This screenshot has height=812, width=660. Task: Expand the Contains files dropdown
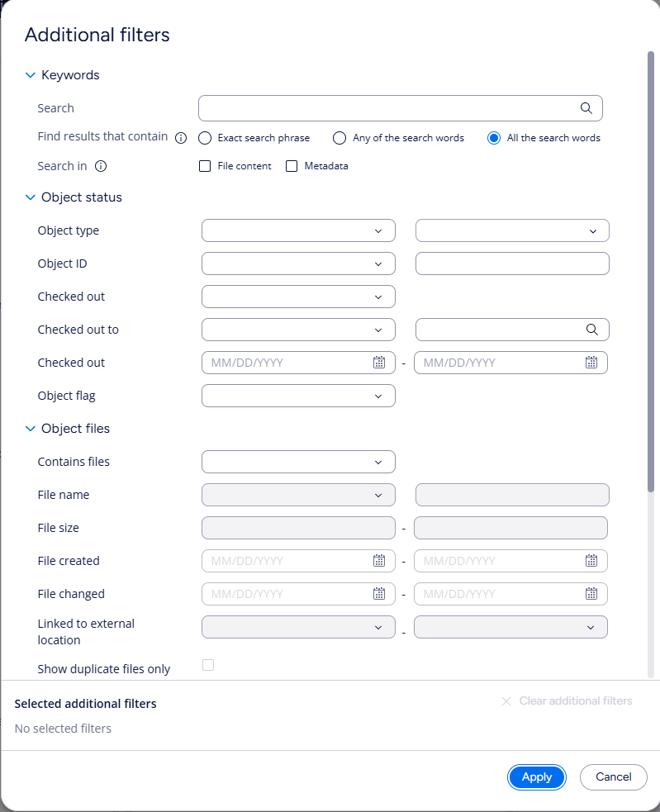click(298, 462)
